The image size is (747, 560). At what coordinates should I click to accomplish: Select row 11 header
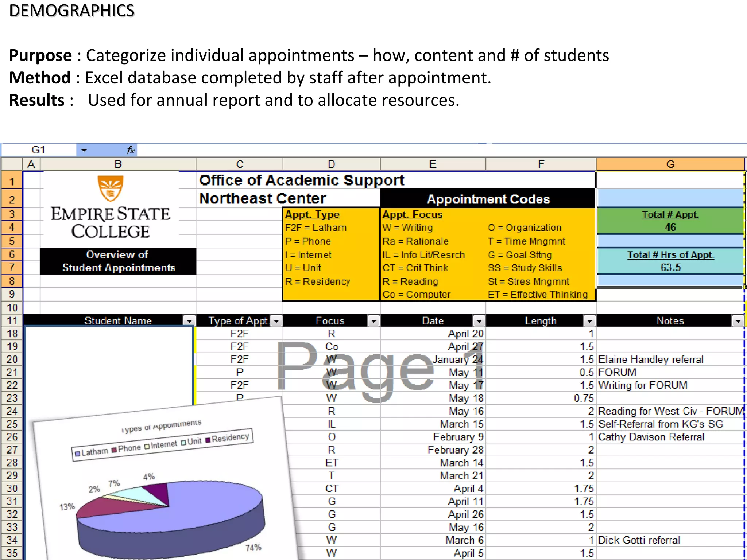coord(12,321)
